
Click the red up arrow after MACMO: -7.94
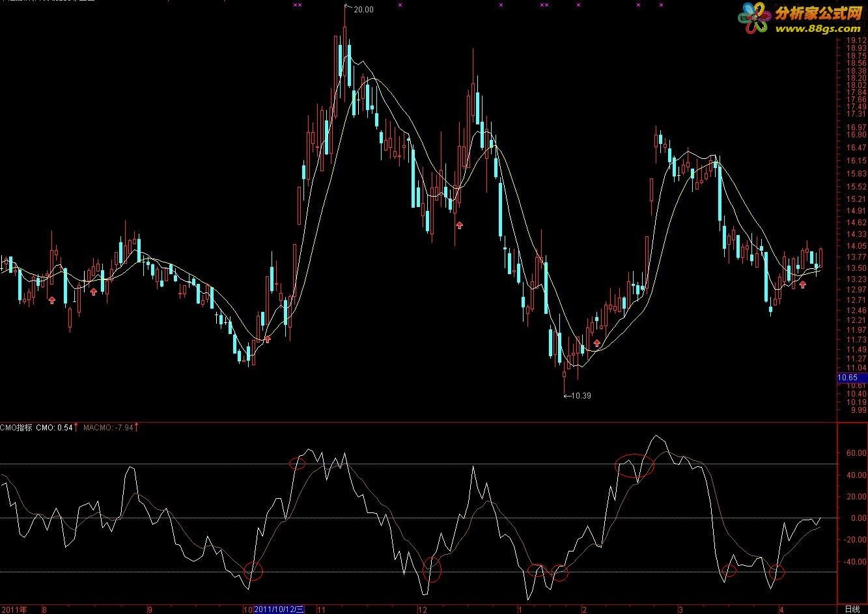(x=137, y=427)
